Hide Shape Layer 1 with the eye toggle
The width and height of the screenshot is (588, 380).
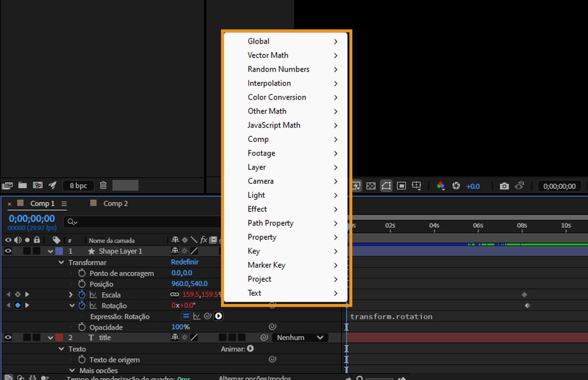[x=8, y=251]
